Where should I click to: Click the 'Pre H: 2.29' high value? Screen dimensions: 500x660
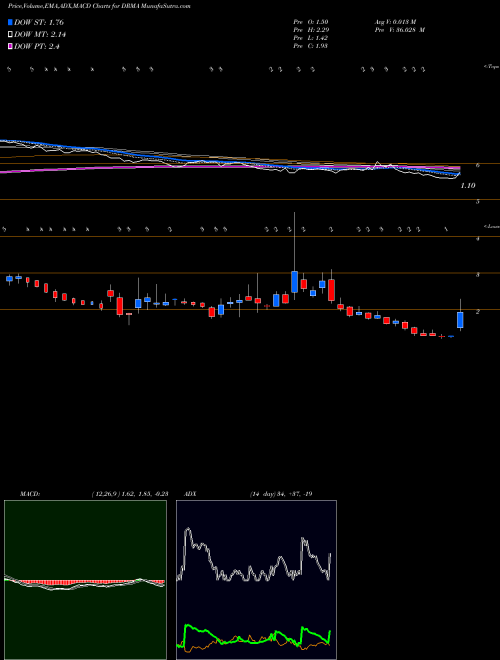tap(311, 30)
